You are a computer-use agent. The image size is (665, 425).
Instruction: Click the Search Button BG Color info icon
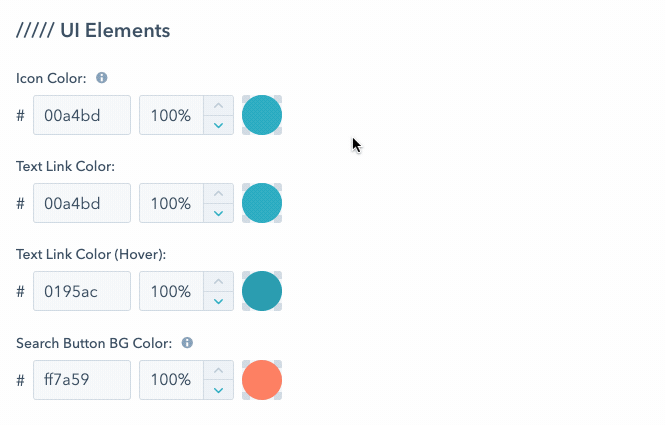[x=187, y=343]
